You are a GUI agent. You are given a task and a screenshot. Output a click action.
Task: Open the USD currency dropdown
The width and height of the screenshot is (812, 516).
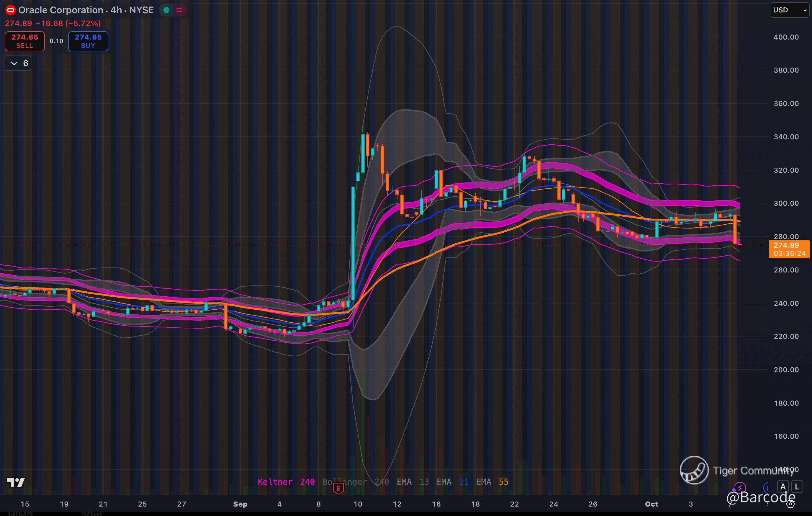790,10
